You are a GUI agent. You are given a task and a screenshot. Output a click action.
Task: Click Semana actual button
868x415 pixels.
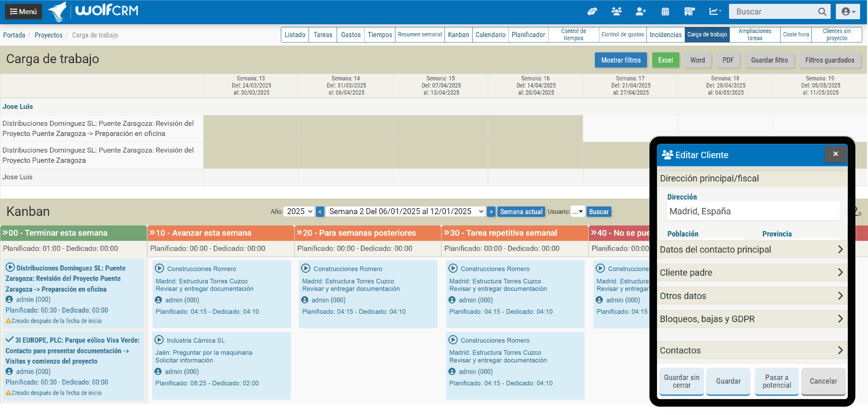[x=521, y=212]
